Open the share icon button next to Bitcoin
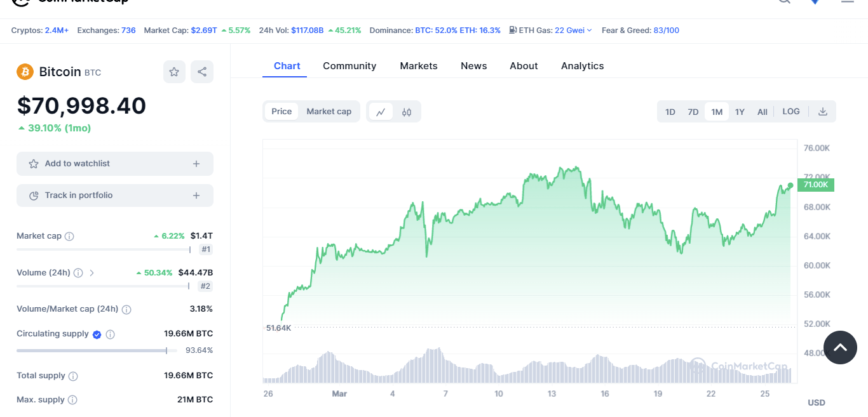Viewport: 868px width, 417px height. point(202,72)
